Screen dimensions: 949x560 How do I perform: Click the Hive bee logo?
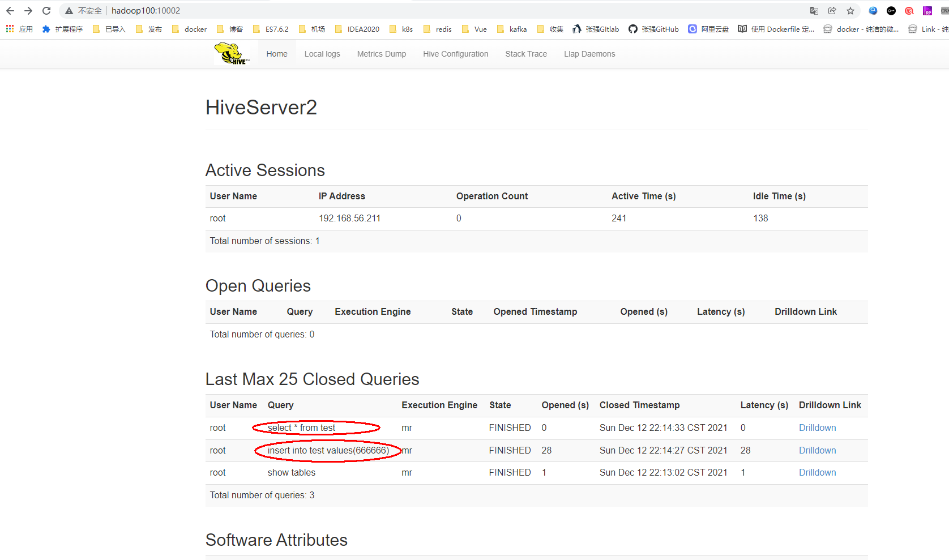pos(232,53)
